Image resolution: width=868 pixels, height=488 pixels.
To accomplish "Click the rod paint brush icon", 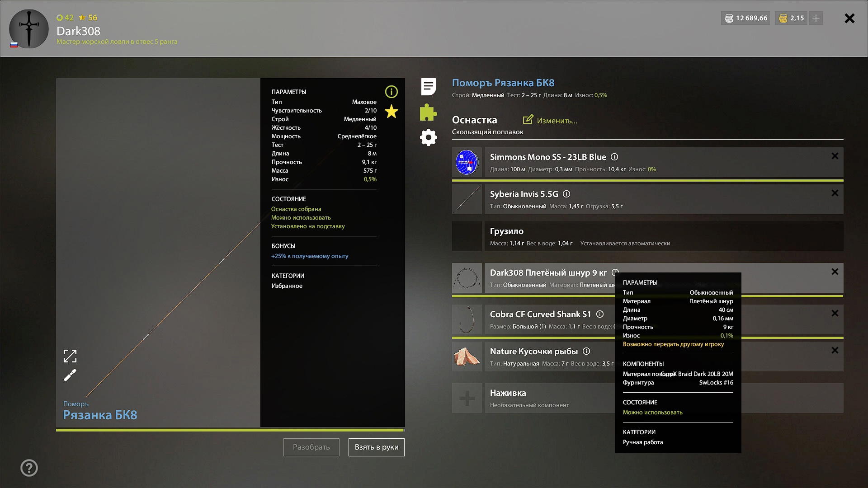I will click(x=70, y=375).
